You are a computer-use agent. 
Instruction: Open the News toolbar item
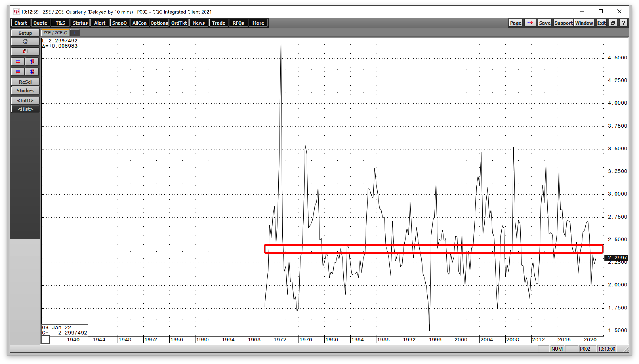click(199, 23)
